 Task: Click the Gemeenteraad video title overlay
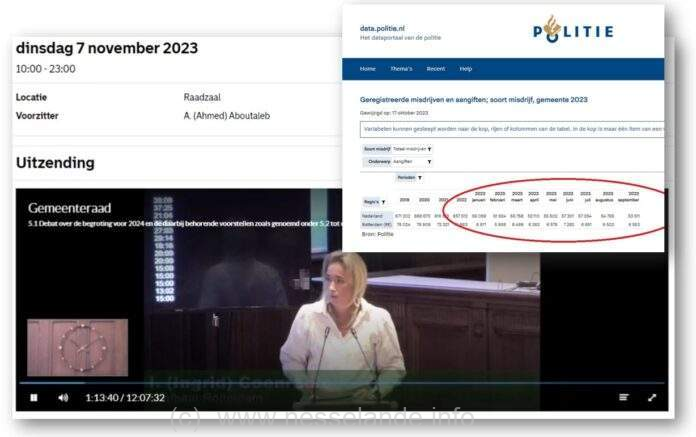pos(70,208)
